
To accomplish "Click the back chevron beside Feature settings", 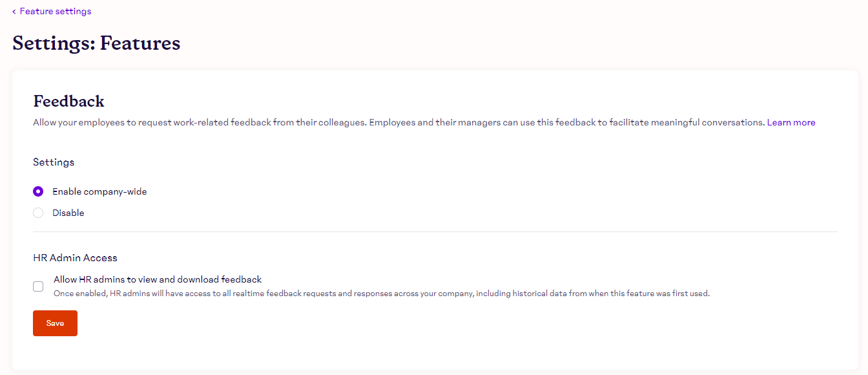I will tap(14, 12).
